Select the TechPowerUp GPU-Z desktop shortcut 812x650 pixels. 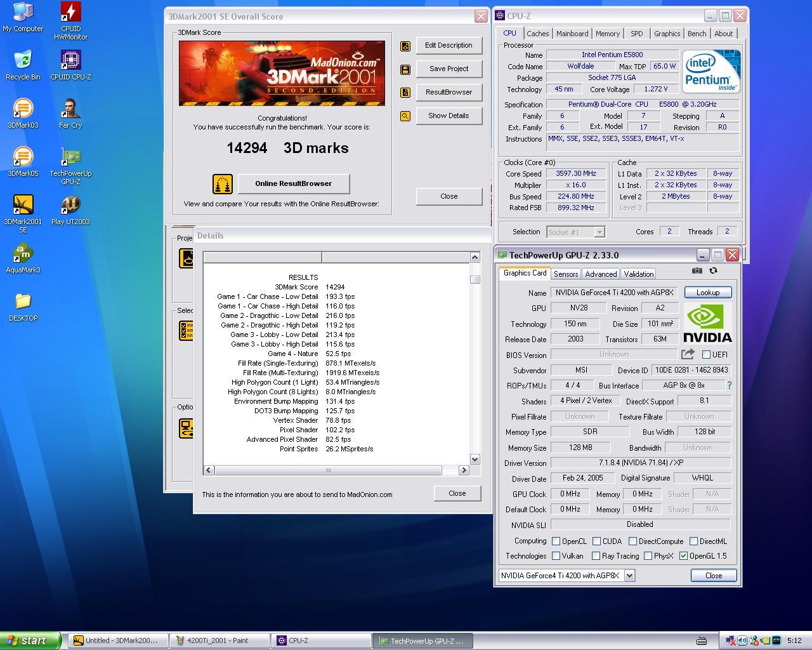(x=70, y=166)
